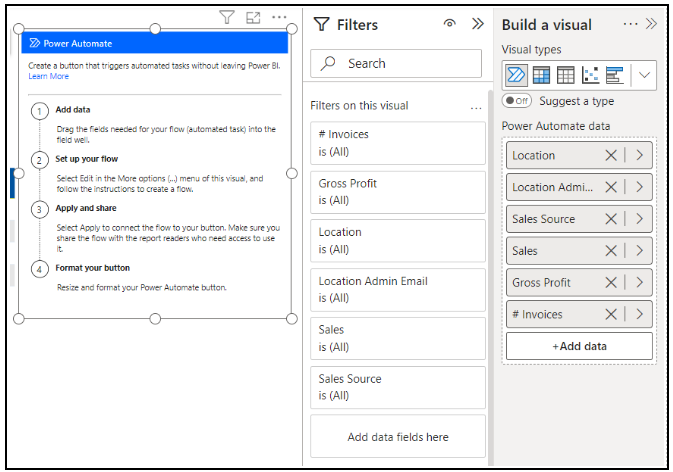Screen dimensions: 673x472
Task: Remove Location field with its X
Action: tap(611, 155)
